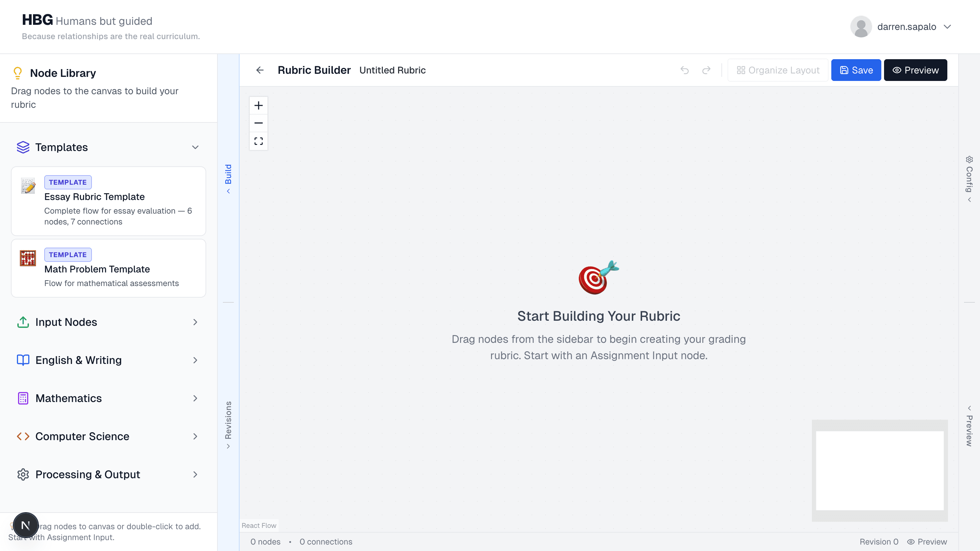Save the current rubric
Viewport: 980px width, 551px height.
(x=856, y=70)
